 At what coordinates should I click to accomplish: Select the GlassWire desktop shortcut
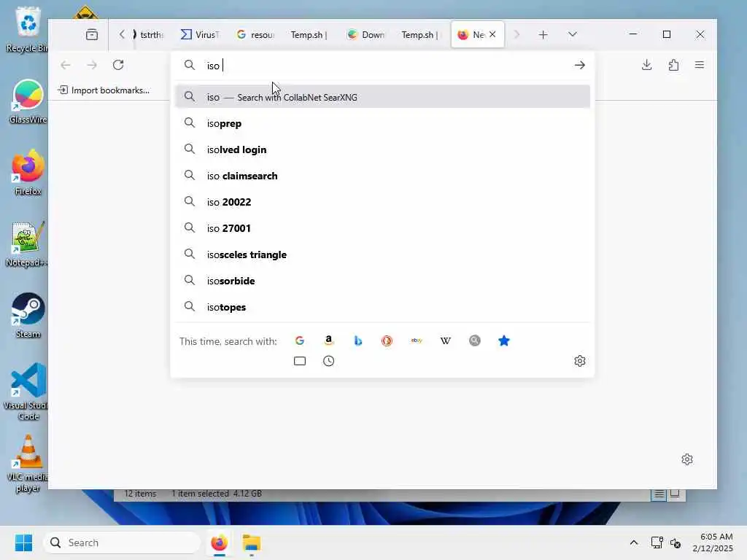coord(28,101)
